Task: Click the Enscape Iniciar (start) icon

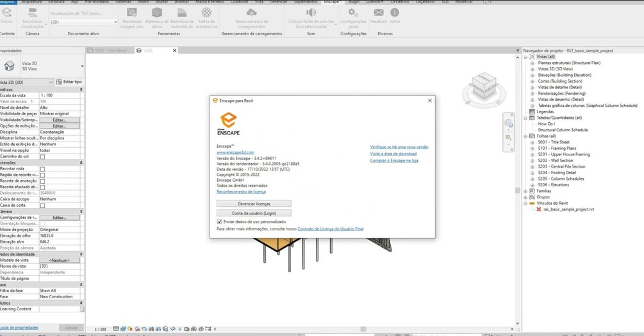Action: [x=6, y=13]
